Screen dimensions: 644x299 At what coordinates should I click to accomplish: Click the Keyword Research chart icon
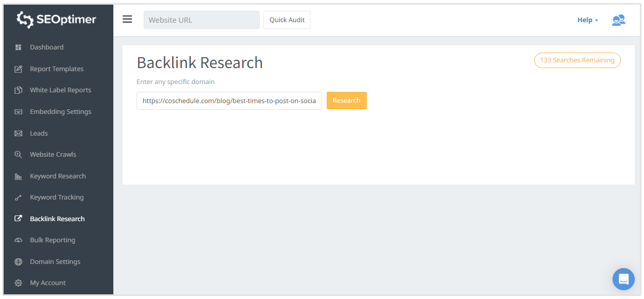(x=19, y=176)
